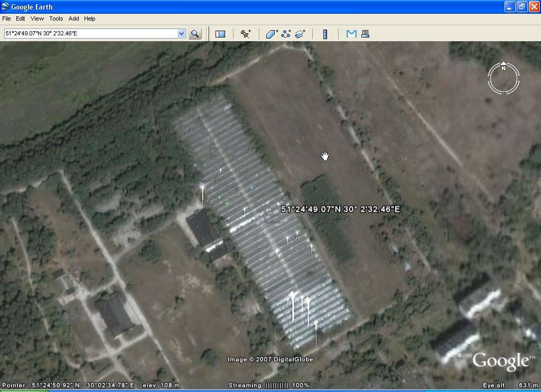This screenshot has height=392, width=541.
Task: Open the ruler measurement tool
Action: point(325,34)
